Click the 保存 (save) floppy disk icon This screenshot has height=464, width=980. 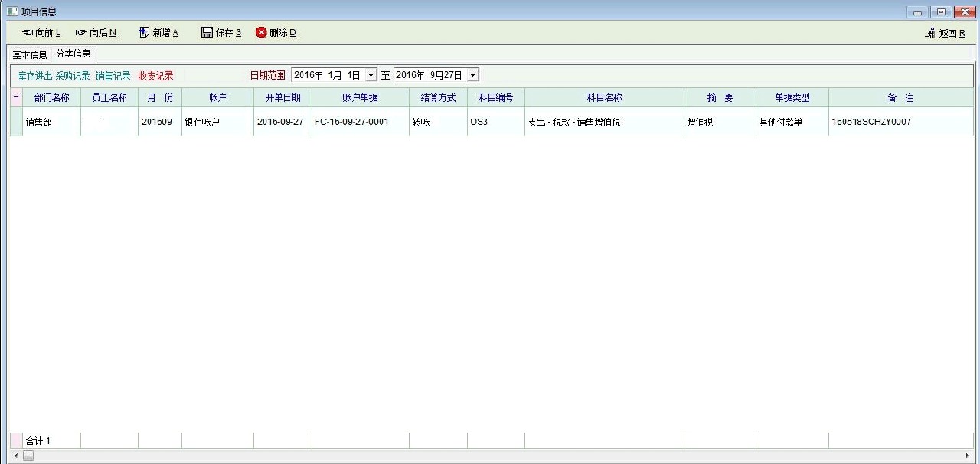(x=207, y=32)
